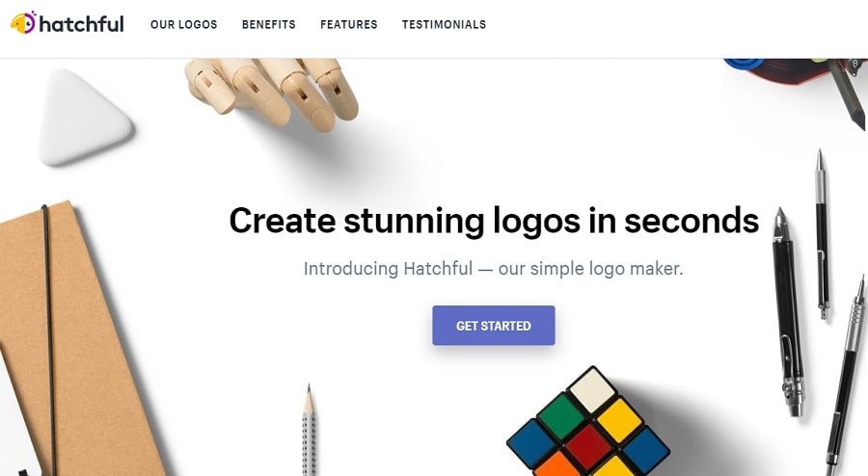Open the OUR LOGOS navigation item

click(x=184, y=24)
